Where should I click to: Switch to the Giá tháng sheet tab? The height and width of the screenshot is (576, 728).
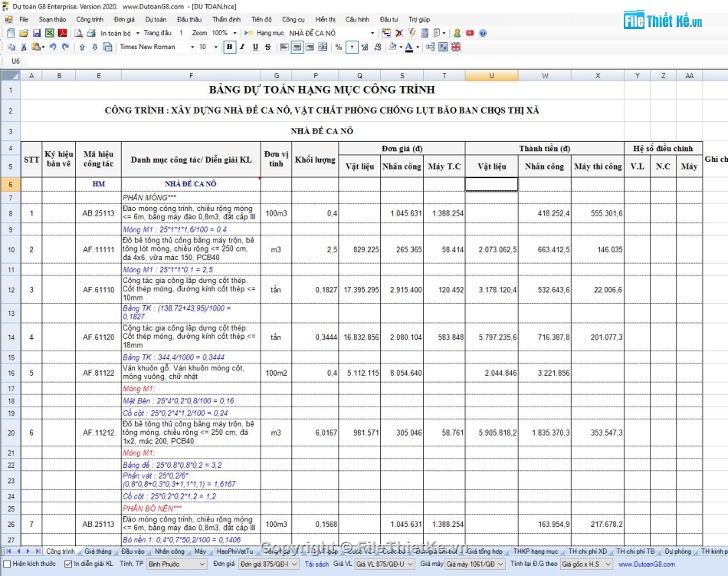click(x=98, y=551)
